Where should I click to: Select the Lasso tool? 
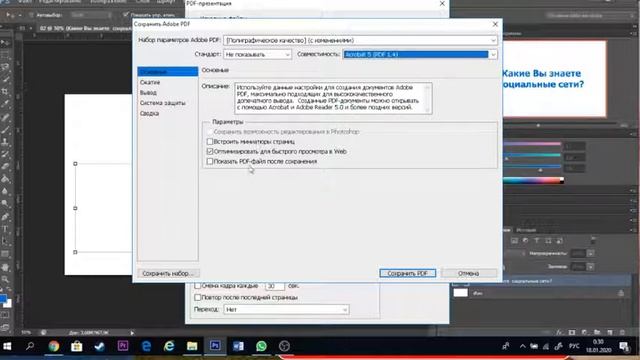point(5,67)
